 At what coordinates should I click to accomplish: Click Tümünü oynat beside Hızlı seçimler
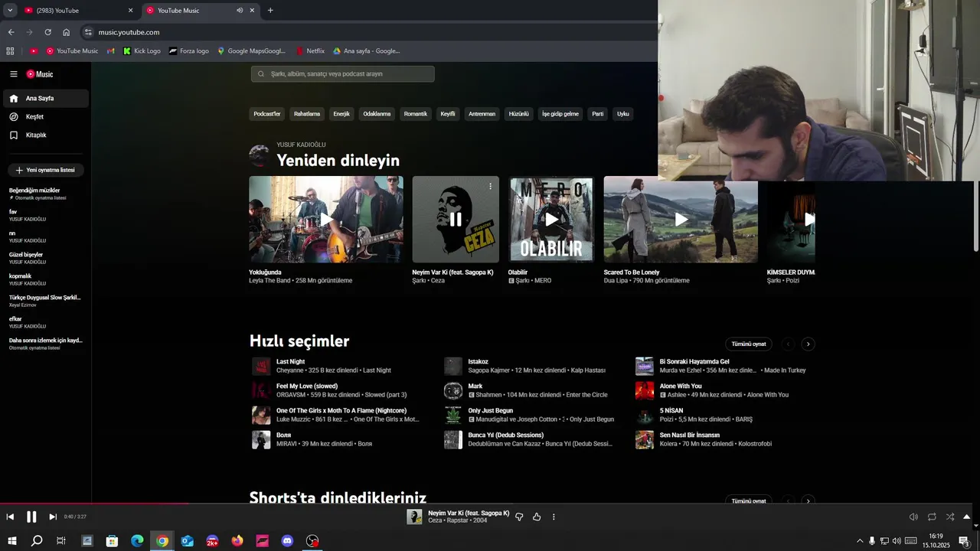pyautogui.click(x=749, y=344)
